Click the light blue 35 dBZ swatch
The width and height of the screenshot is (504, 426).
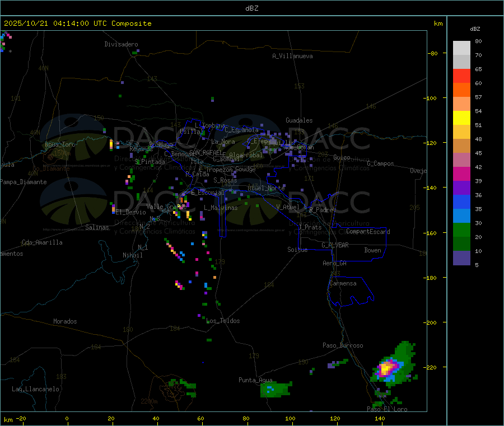pyautogui.click(x=461, y=216)
